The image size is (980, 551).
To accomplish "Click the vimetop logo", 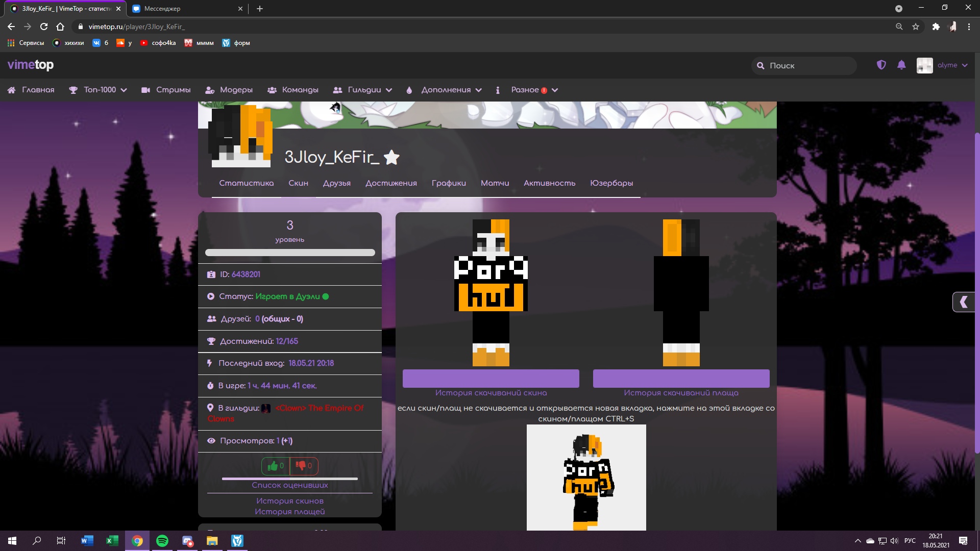I will [x=31, y=65].
